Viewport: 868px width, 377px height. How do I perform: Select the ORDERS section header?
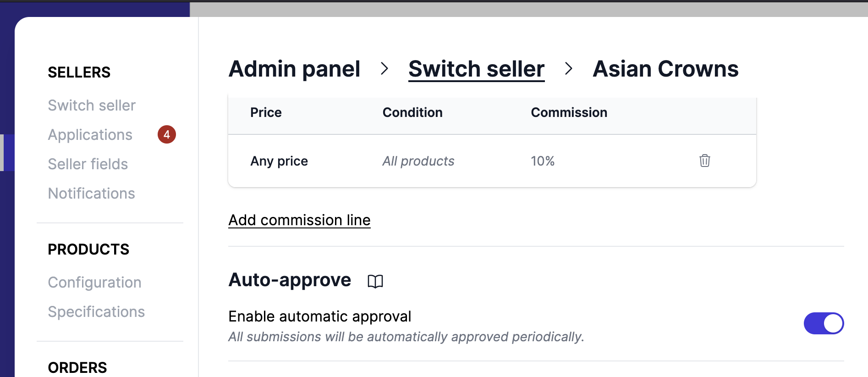[x=77, y=366]
